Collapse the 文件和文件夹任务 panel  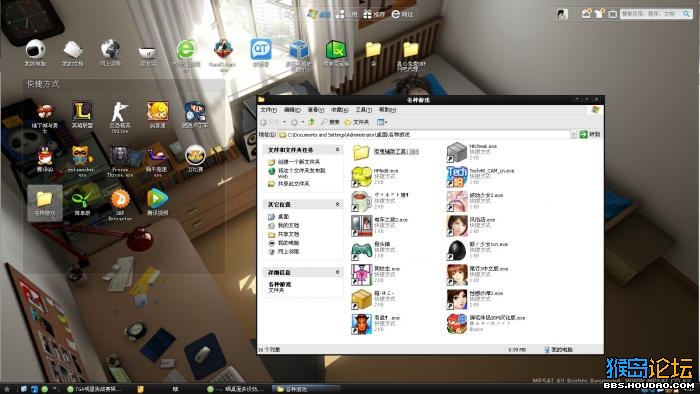338,149
